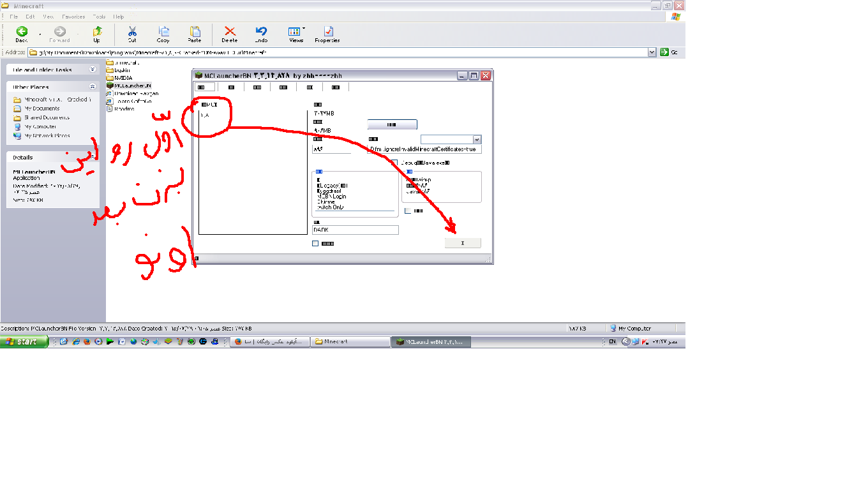Select the third tab in MCLauncherBN
Image resolution: width=868 pixels, height=490 pixels.
pyautogui.click(x=257, y=87)
